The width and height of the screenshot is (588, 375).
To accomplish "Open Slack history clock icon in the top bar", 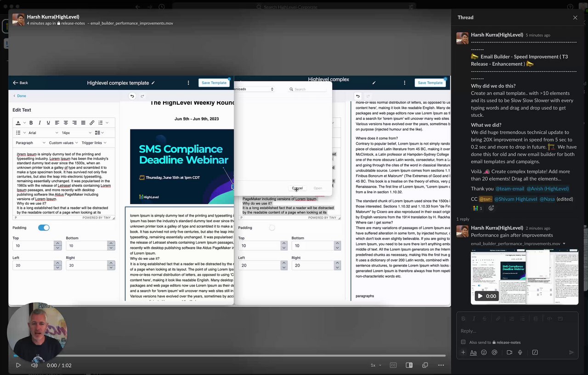I will [162, 7].
